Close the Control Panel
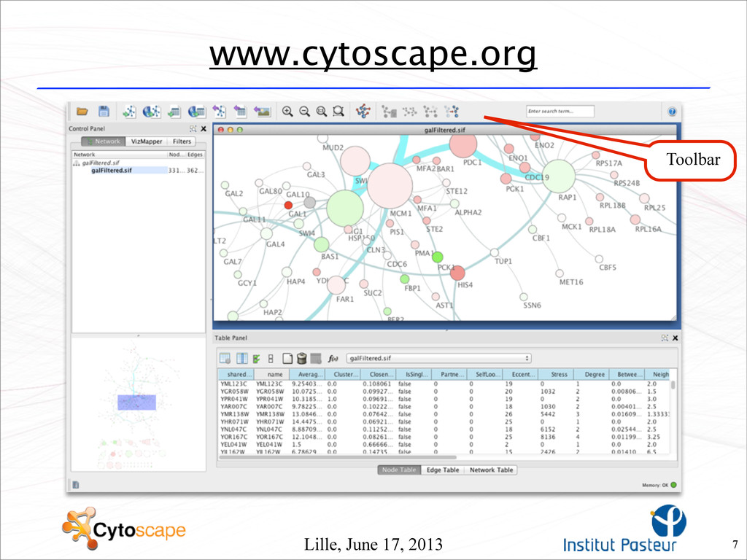 [204, 128]
